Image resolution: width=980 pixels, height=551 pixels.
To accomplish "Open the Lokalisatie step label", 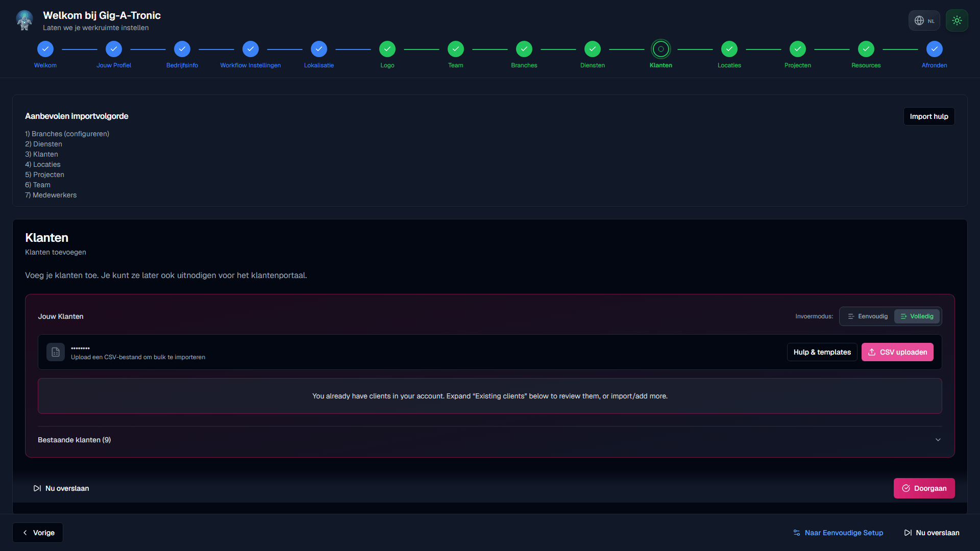I will 319,65.
